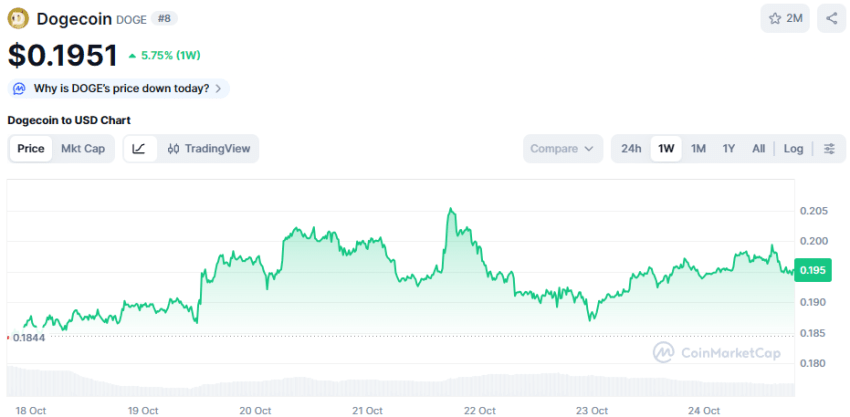Click the Dogecoin name heading
Screen dimensions: 850x417
pos(75,19)
